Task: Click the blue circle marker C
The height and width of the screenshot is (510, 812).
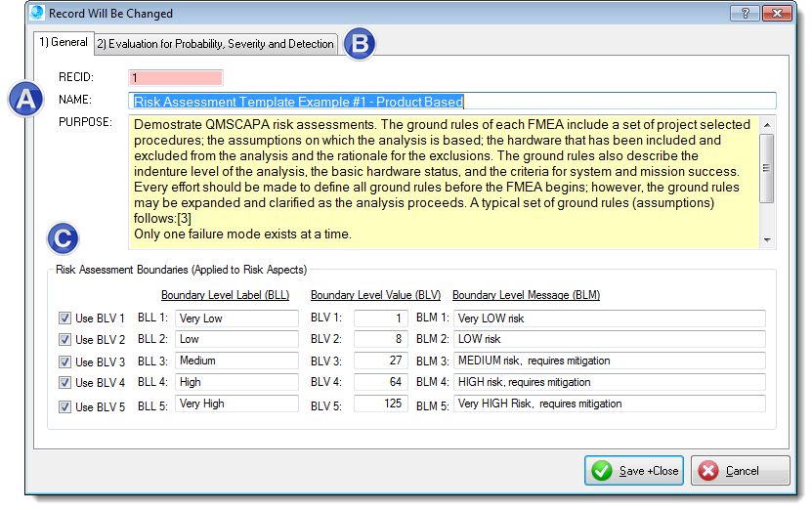Action: [64, 238]
